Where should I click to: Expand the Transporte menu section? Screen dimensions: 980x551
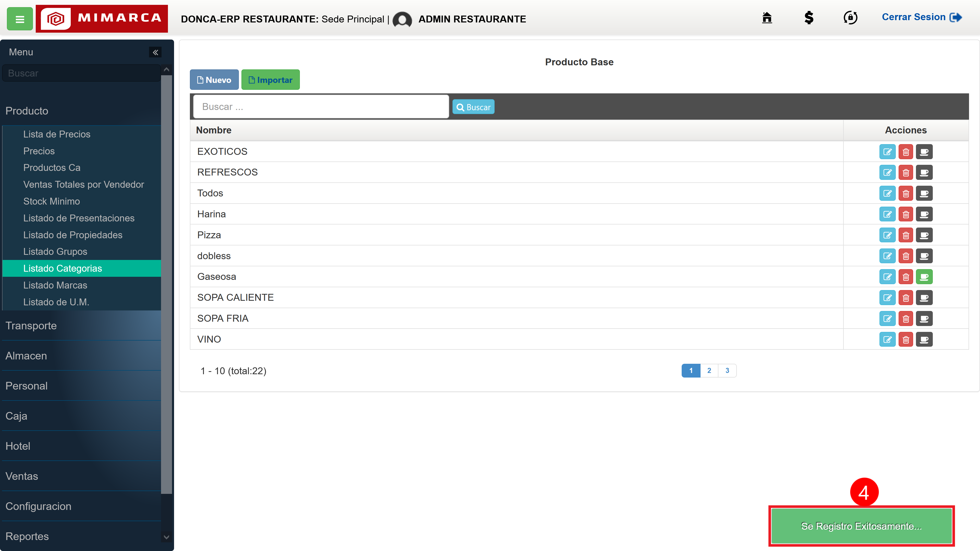(x=81, y=326)
